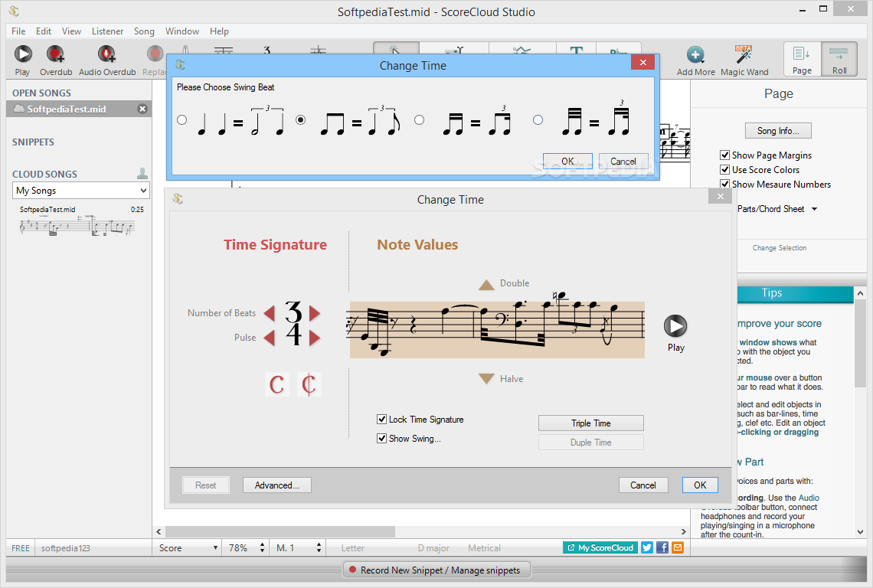
Task: Toggle Lock Time Signature checkbox
Action: coord(382,420)
